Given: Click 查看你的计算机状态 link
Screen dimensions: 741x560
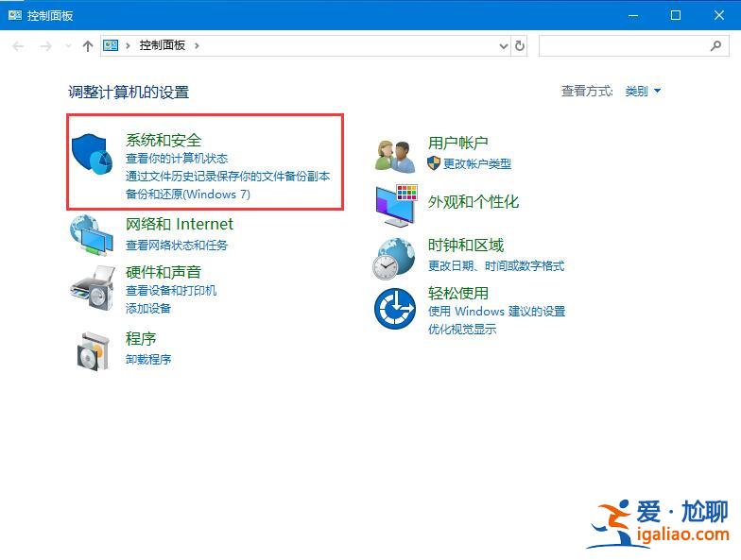Looking at the screenshot, I should pos(177,159).
